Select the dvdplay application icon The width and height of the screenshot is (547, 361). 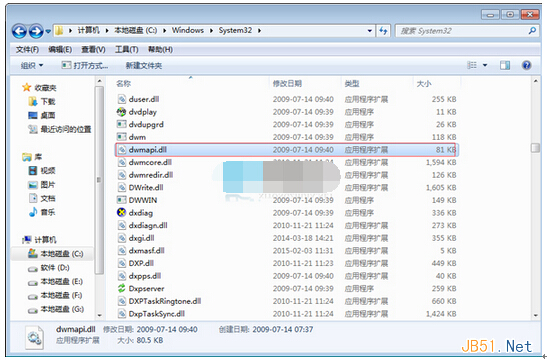click(121, 112)
